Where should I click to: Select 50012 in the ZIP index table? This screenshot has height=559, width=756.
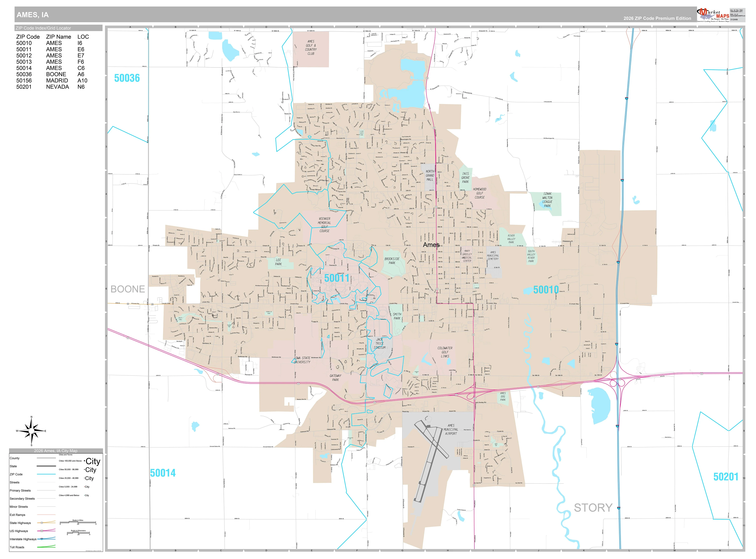coord(24,55)
